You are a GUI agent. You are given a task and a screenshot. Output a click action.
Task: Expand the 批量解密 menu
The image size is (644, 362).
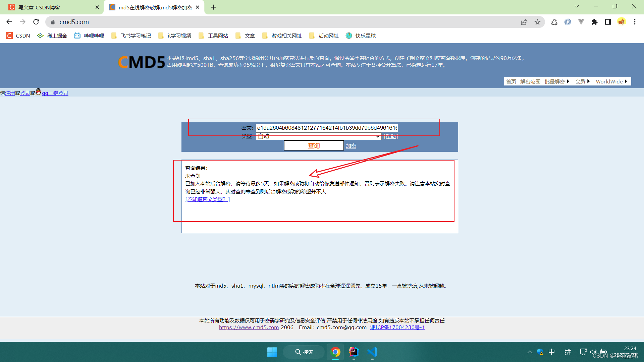click(x=557, y=81)
